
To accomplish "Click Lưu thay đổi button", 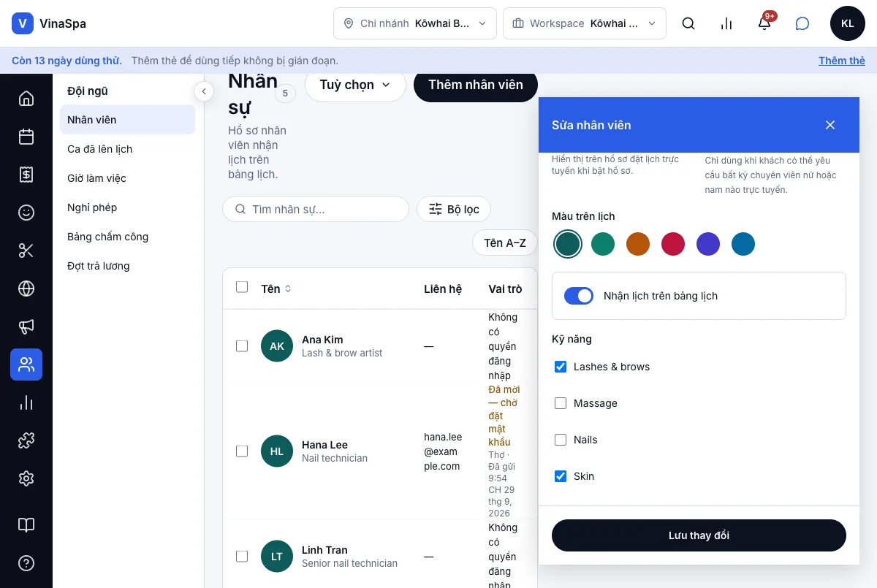I will [699, 535].
